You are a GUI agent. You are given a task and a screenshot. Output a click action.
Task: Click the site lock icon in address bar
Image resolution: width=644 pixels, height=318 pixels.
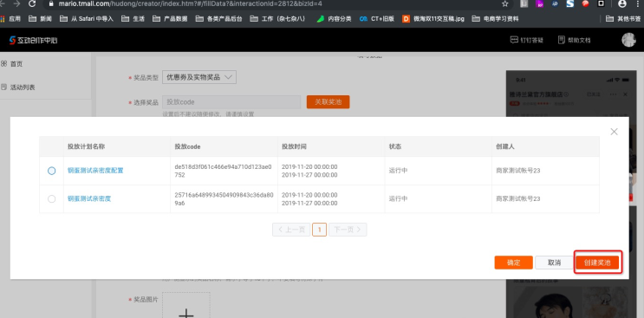(x=51, y=3)
